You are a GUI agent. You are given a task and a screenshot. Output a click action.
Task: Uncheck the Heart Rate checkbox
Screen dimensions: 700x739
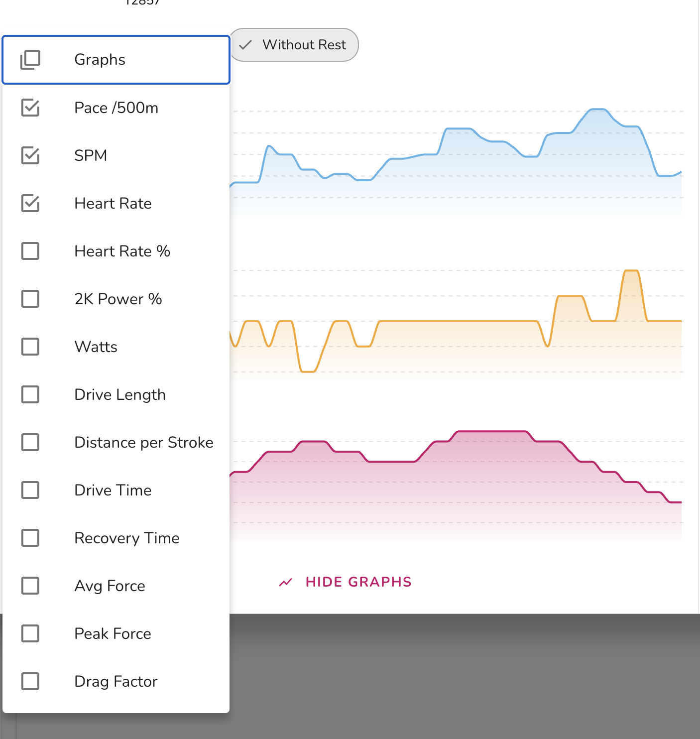point(30,203)
